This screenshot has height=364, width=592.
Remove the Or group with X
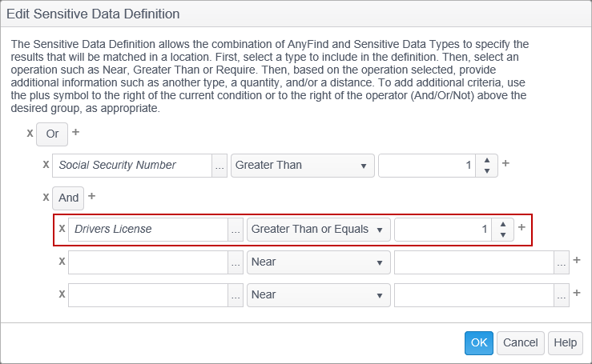pos(30,133)
